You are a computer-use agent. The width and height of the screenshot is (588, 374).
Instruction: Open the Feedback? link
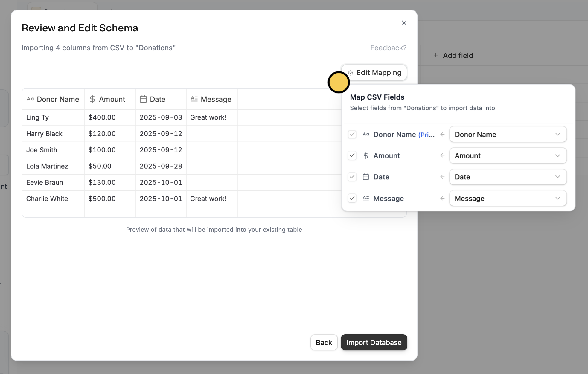(x=388, y=48)
